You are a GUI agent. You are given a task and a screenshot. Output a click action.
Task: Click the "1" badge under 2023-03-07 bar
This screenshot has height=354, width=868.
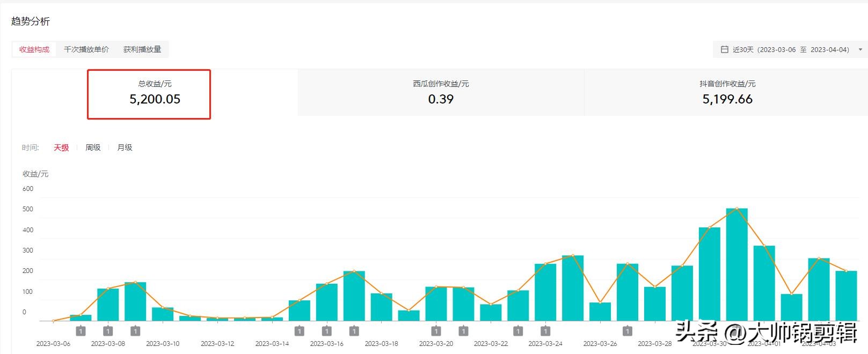[81, 331]
